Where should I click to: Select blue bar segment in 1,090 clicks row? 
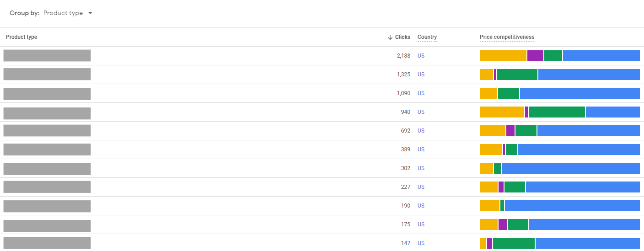click(580, 93)
